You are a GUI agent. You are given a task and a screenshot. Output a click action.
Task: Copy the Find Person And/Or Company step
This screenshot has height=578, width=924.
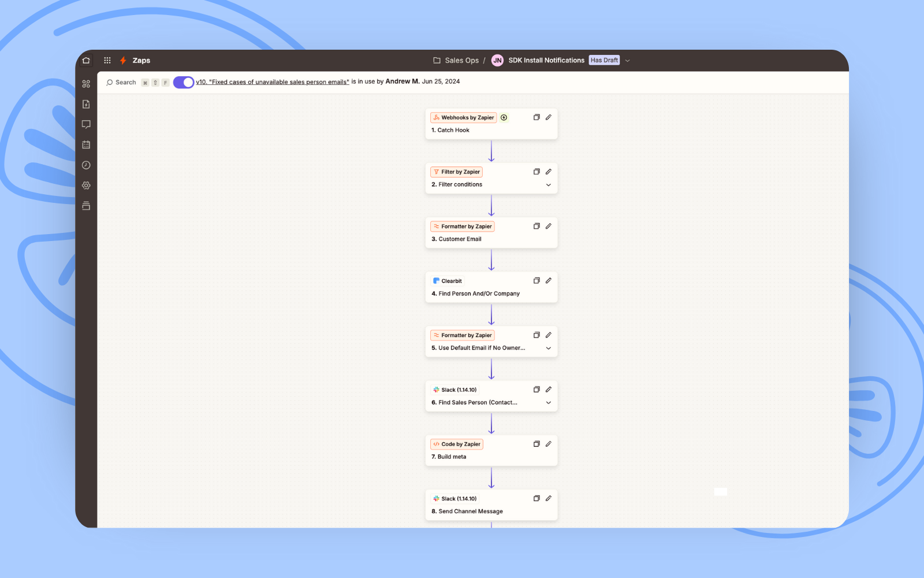click(536, 280)
